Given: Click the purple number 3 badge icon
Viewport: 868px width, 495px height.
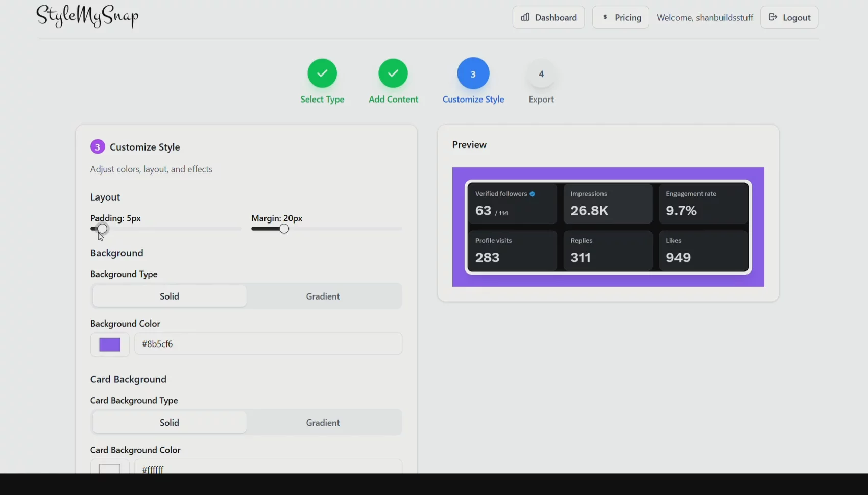Looking at the screenshot, I should pyautogui.click(x=98, y=147).
